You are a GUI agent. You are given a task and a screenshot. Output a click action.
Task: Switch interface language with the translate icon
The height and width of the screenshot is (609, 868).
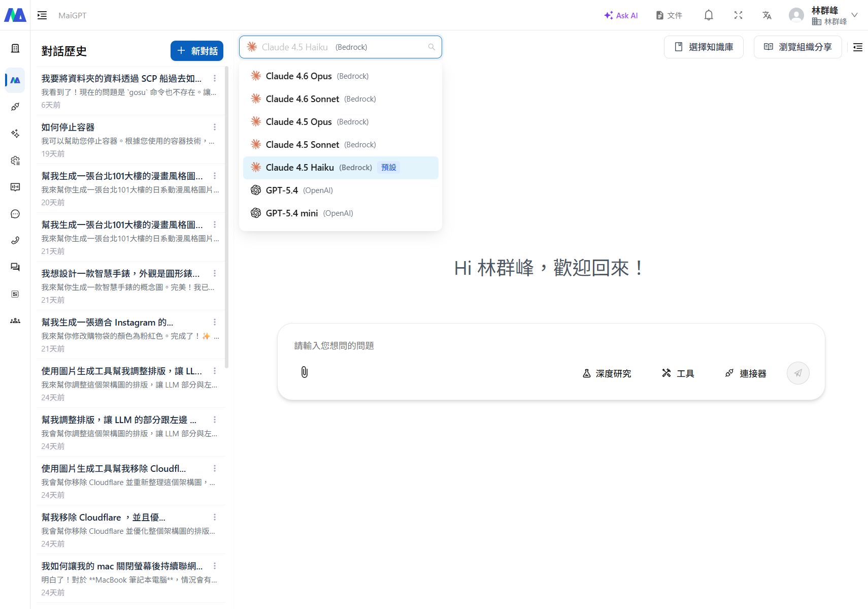766,15
